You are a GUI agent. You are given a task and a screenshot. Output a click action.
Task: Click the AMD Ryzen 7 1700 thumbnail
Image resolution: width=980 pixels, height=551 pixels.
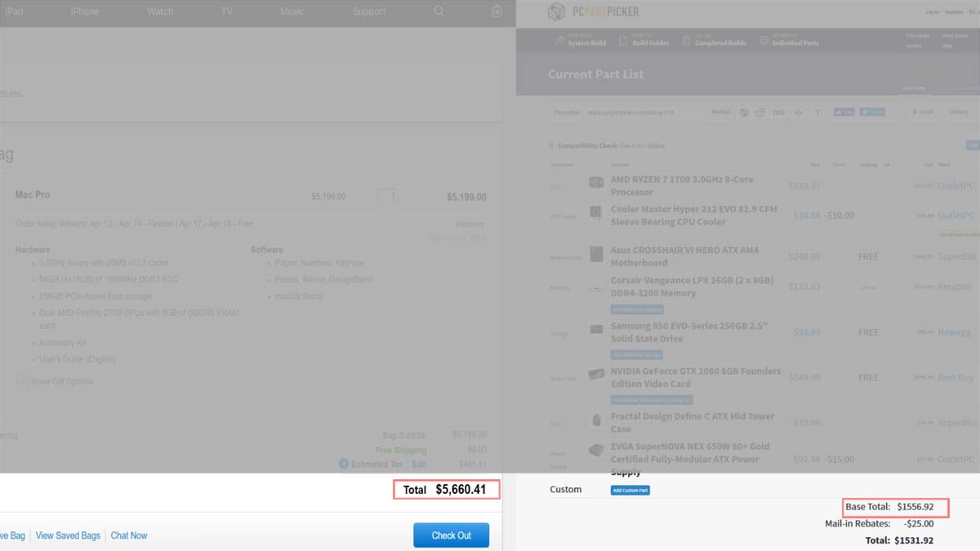click(596, 183)
